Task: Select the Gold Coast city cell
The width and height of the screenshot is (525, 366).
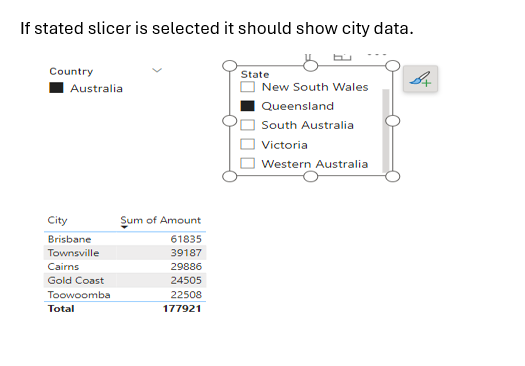Action: pos(76,281)
